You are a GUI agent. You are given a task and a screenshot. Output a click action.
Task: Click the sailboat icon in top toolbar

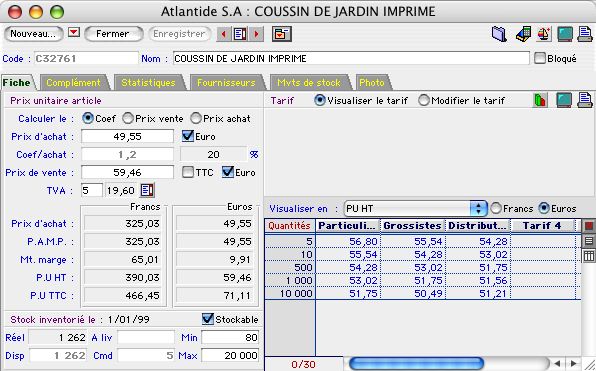[x=544, y=34]
